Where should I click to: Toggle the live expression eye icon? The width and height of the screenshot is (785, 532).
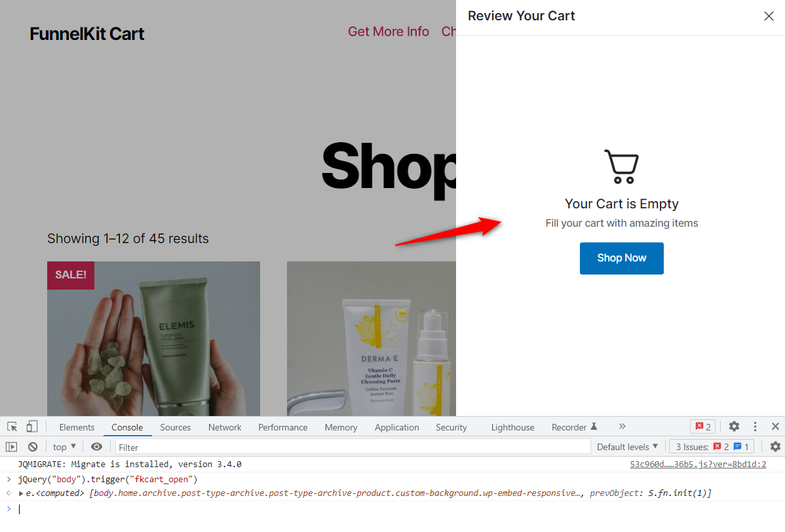coord(96,446)
